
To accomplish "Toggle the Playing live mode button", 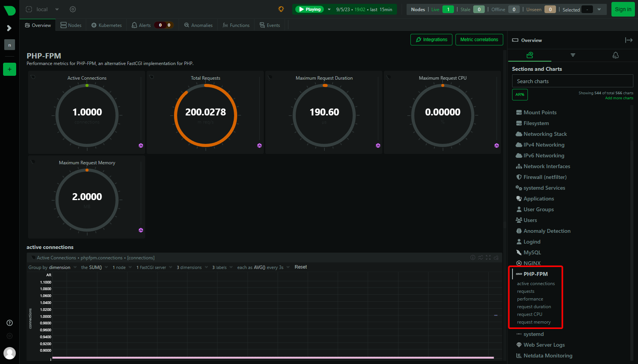I will pyautogui.click(x=310, y=9).
